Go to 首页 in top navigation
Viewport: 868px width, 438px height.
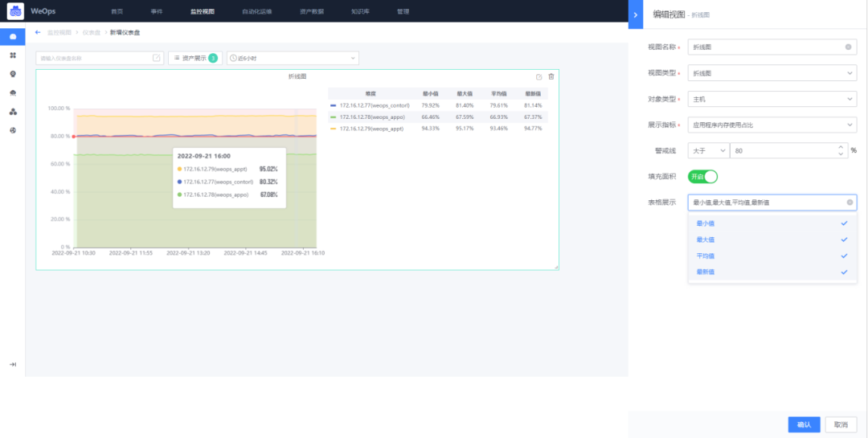117,11
